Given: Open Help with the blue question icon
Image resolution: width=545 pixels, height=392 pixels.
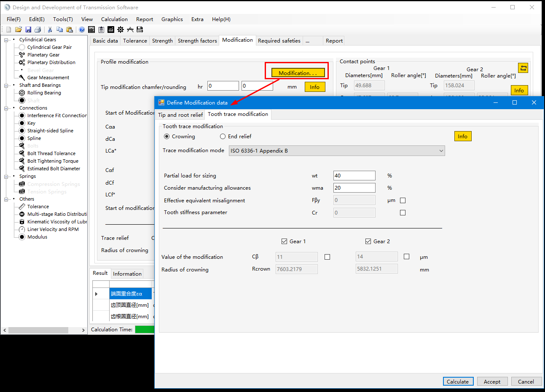Looking at the screenshot, I should (x=82, y=30).
